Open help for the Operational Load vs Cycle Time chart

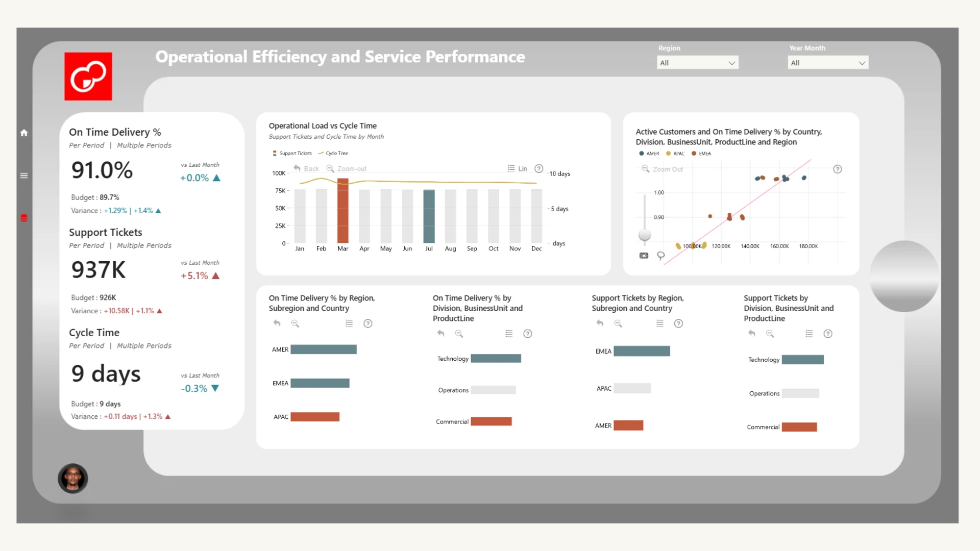[538, 169]
